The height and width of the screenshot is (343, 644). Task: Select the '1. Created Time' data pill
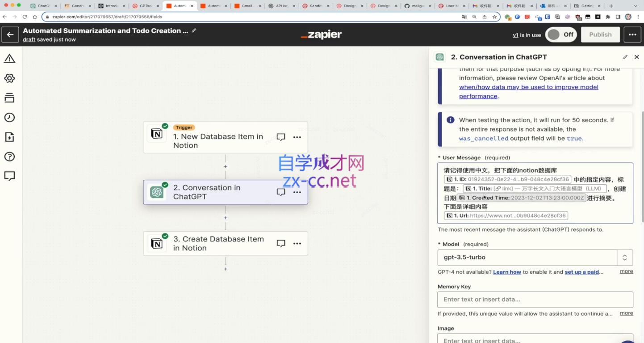pos(521,198)
